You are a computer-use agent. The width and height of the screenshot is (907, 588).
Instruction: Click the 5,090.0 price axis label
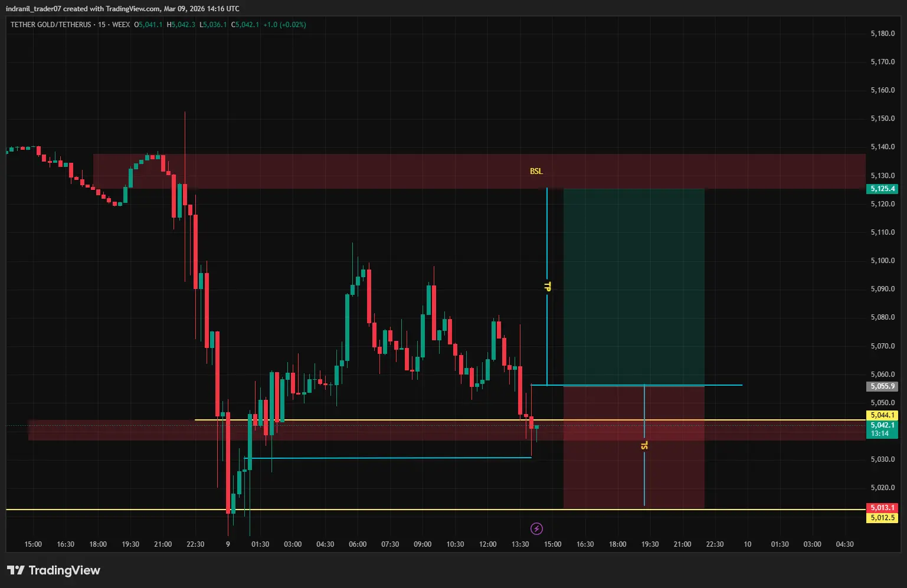point(882,289)
